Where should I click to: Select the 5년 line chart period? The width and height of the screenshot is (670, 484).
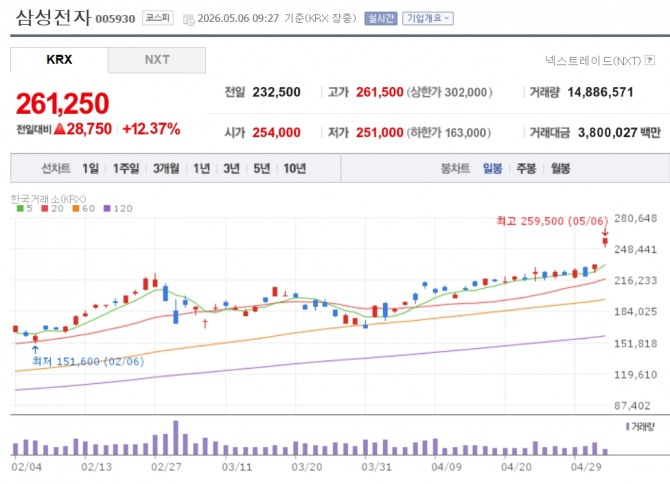(262, 168)
